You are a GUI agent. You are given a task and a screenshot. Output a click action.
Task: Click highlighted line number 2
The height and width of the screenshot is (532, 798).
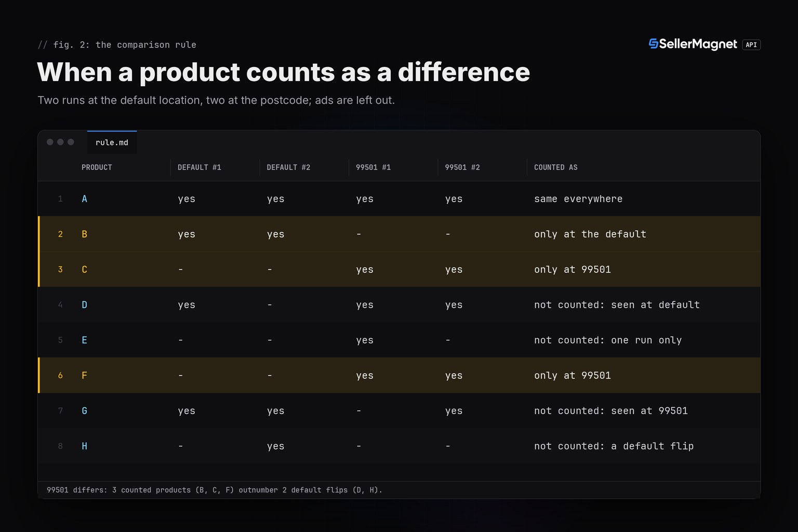click(60, 234)
